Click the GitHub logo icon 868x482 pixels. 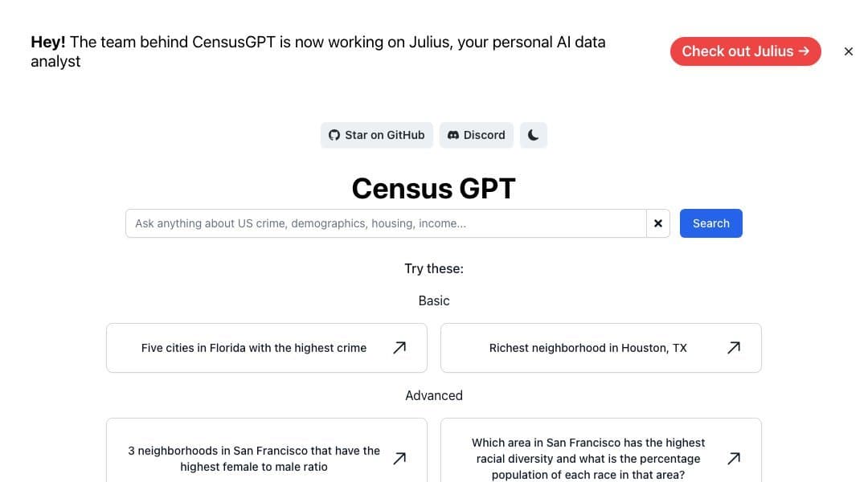tap(334, 135)
